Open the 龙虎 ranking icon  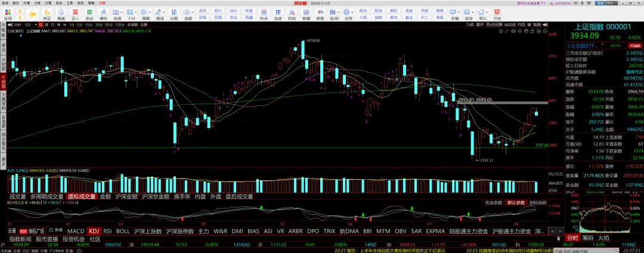pos(278,14)
